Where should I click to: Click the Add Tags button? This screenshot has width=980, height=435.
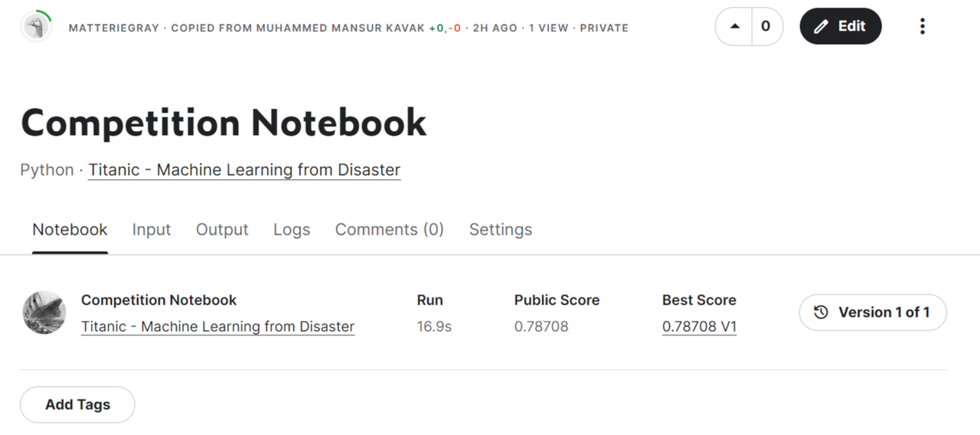pyautogui.click(x=77, y=404)
